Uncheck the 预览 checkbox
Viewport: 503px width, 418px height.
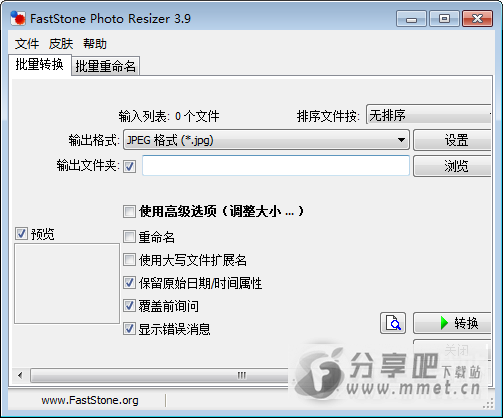tap(21, 234)
